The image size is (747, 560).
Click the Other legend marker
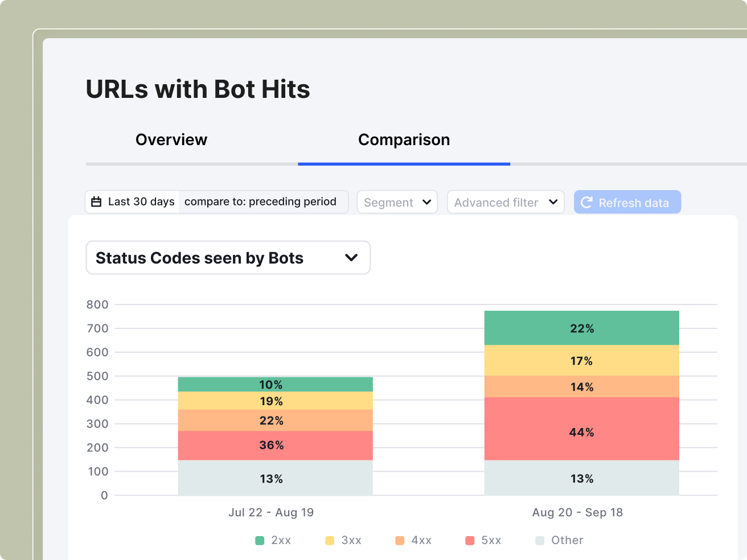(539, 540)
